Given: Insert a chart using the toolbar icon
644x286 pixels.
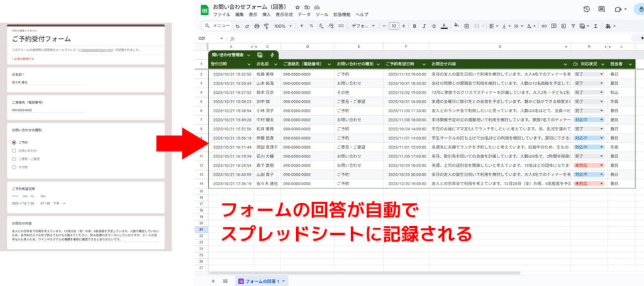Looking at the screenshot, I should 563,26.
